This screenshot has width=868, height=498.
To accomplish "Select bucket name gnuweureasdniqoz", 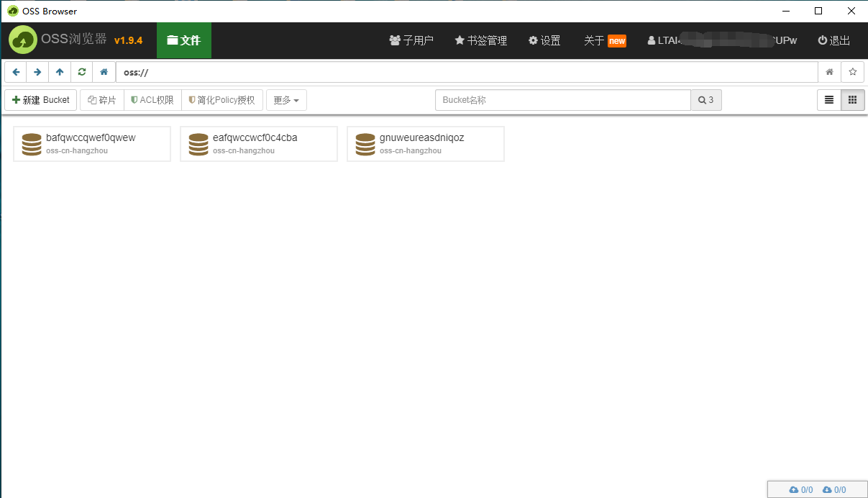I will coord(422,137).
